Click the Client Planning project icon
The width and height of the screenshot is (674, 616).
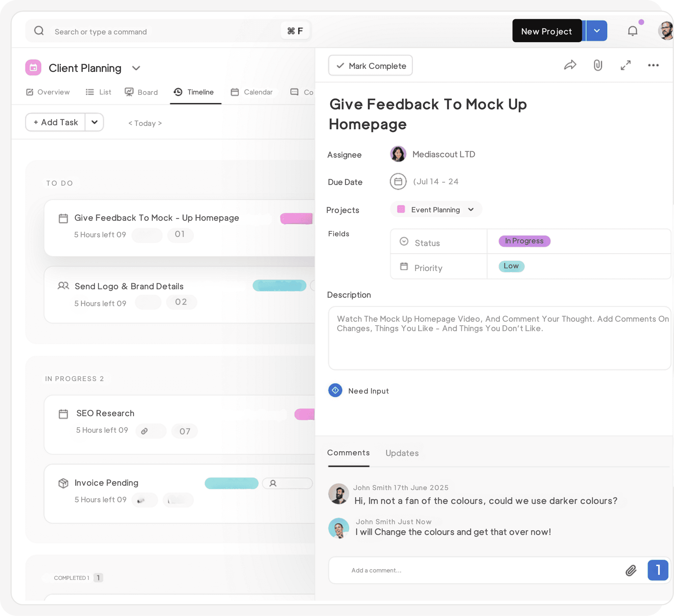(x=33, y=68)
